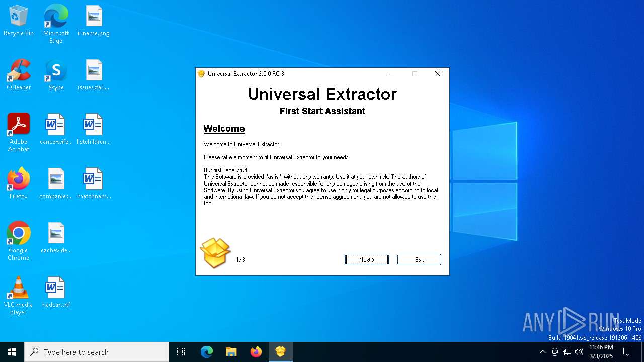Open Task View from the taskbar

click(x=181, y=352)
